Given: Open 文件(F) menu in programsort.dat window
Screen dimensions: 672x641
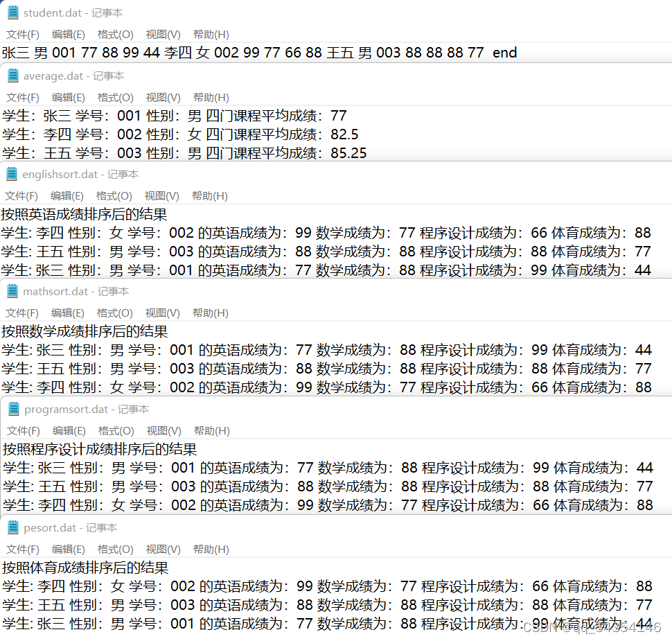Looking at the screenshot, I should tap(23, 431).
